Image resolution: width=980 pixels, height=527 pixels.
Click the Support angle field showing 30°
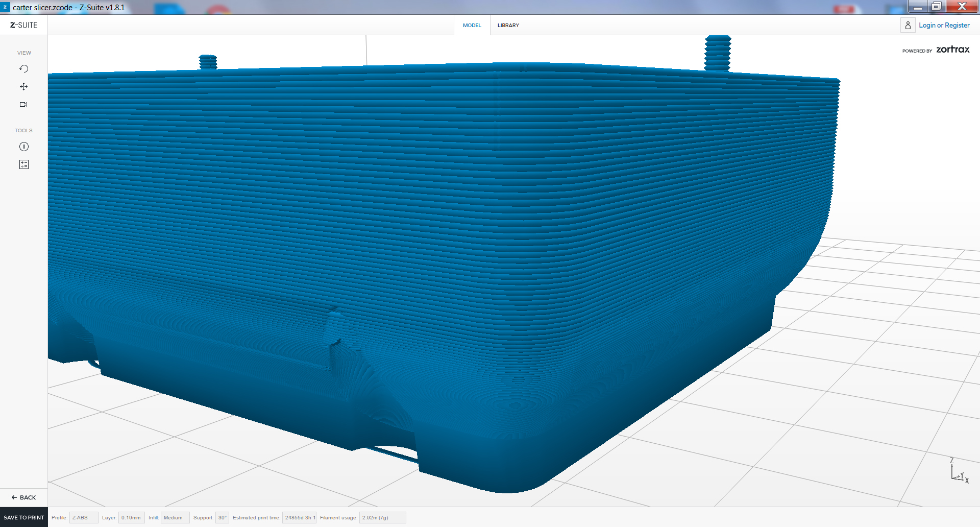[222, 518]
